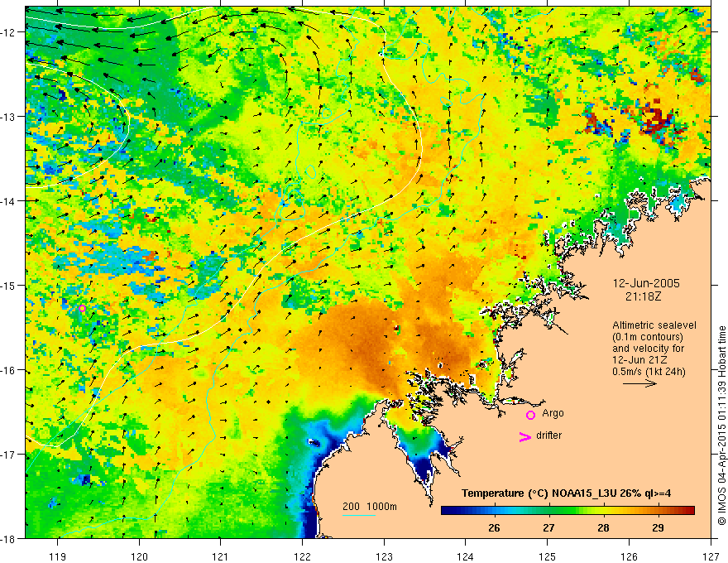Click the 0.5m/s (1kt 24h) text
Screen dimensions: 728x563
[x=649, y=372]
